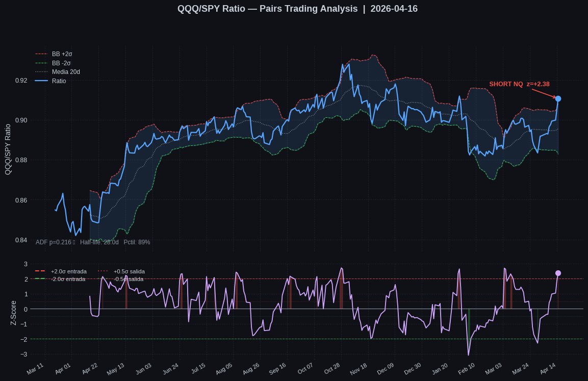
Task: Toggle the Media 20d series visibility
Action: point(67,72)
